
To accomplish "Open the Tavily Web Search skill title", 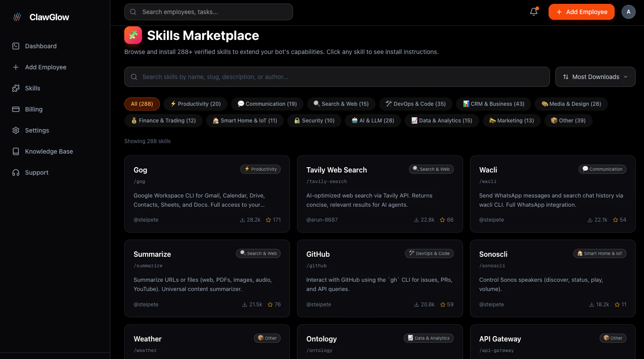I will tap(336, 170).
